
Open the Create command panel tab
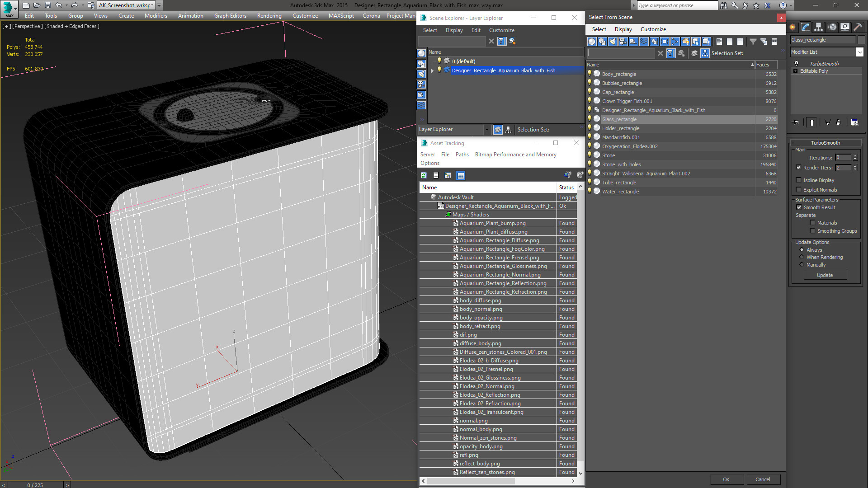793,27
